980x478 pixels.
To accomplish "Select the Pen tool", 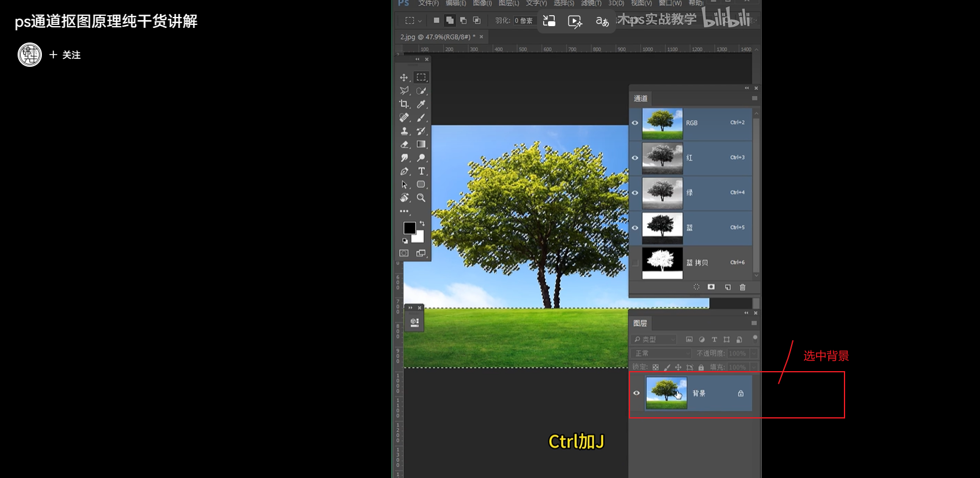I will [x=404, y=171].
